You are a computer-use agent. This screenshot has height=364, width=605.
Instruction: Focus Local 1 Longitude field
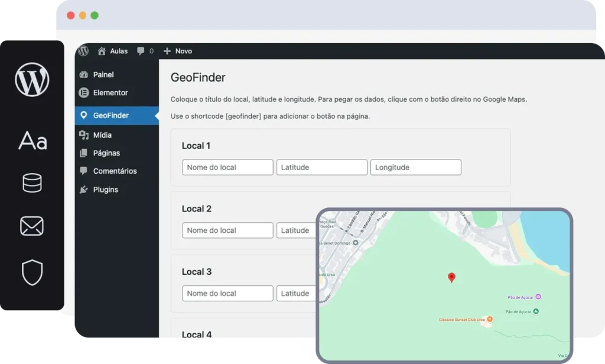[416, 167]
